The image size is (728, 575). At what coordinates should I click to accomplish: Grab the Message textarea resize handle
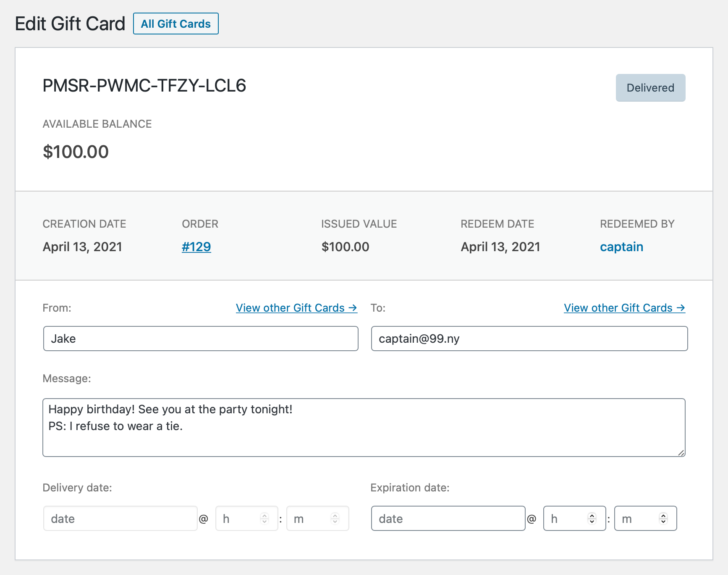point(681,453)
